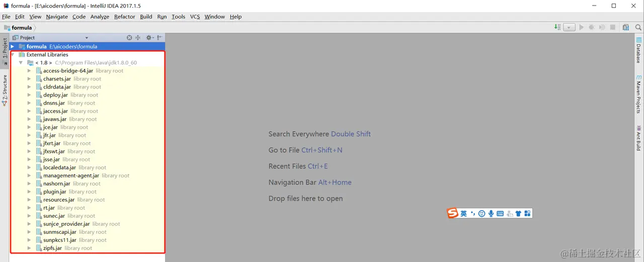Screen dimensions: 644x262
Task: Collapse the External Libraries node
Action: (13, 54)
